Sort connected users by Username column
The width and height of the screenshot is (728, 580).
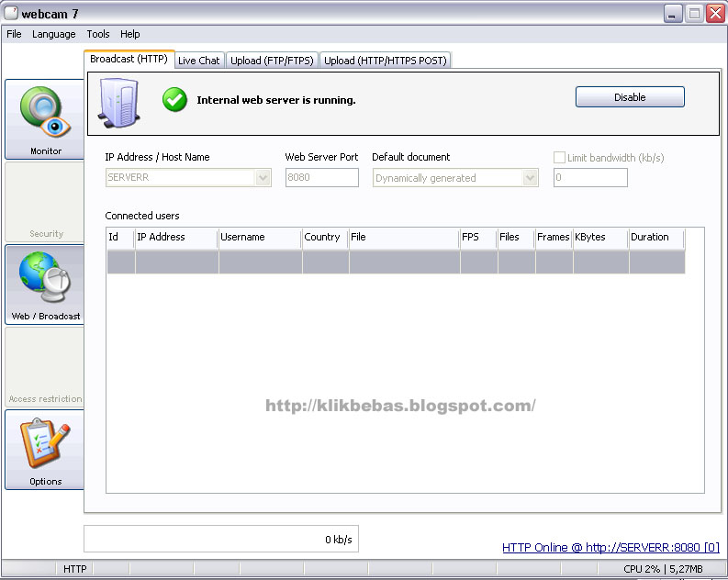(x=261, y=237)
